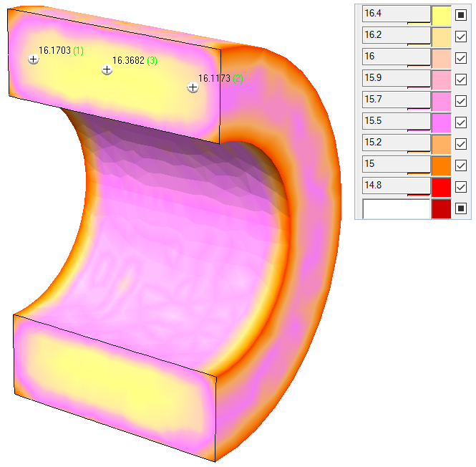Open the pink swatch for 15.7

pyautogui.click(x=442, y=101)
